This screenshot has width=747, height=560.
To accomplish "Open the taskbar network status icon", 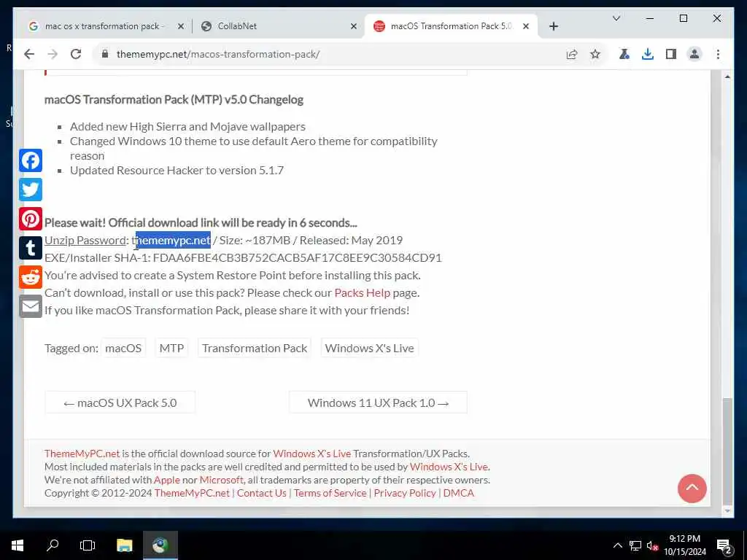I will (x=635, y=545).
